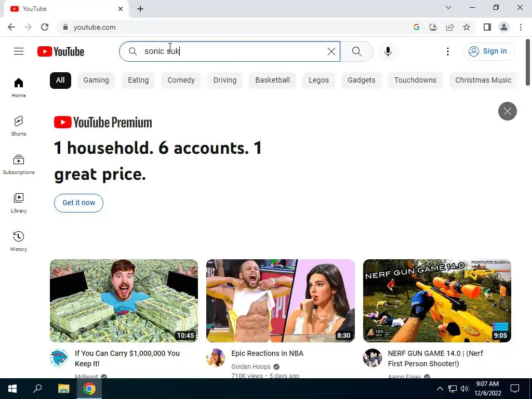This screenshot has width=532, height=399.
Task: Select the Driving filter chip
Action: [225, 81]
